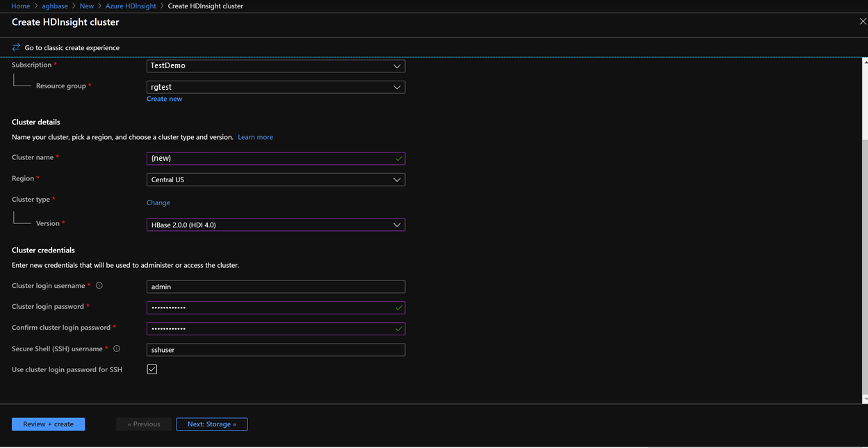This screenshot has height=448, width=868.
Task: Click the swap arrows icon for classic create experience
Action: click(x=15, y=47)
